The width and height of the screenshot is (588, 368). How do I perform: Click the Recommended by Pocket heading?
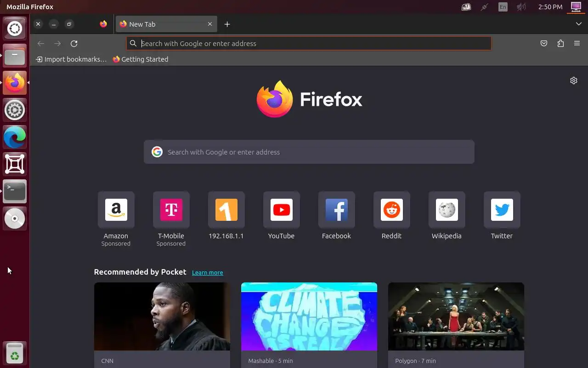(x=140, y=272)
